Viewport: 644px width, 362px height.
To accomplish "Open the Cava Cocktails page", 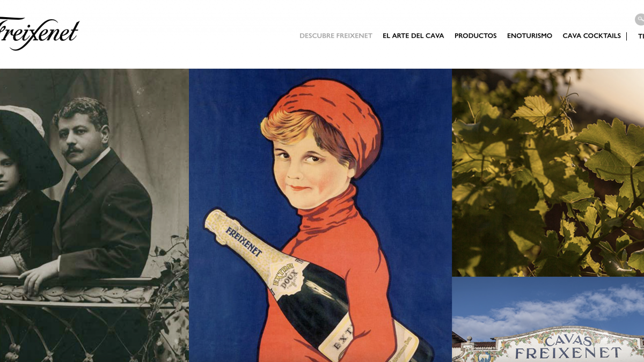I will (x=591, y=36).
